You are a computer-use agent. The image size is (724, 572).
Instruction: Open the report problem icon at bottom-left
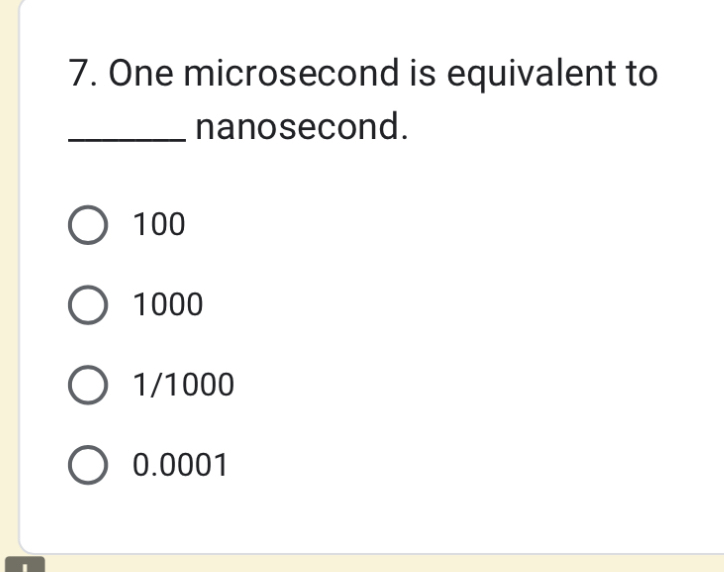click(30, 565)
